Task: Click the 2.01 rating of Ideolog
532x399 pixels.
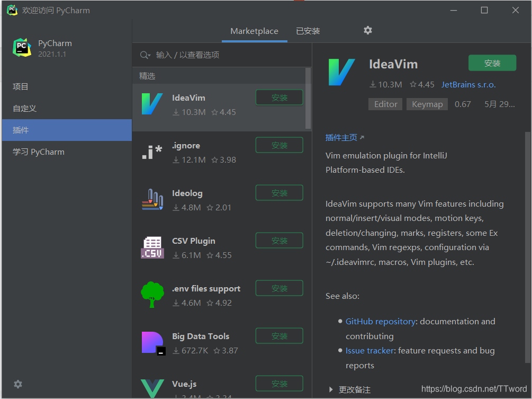Action: [219, 208]
